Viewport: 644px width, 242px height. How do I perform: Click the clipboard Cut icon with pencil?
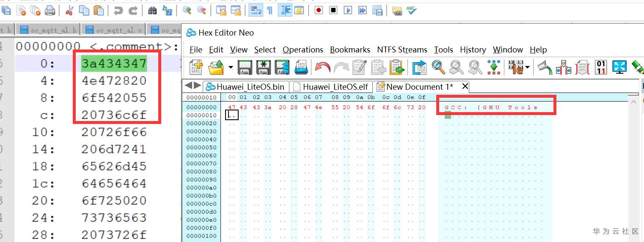tap(359, 67)
